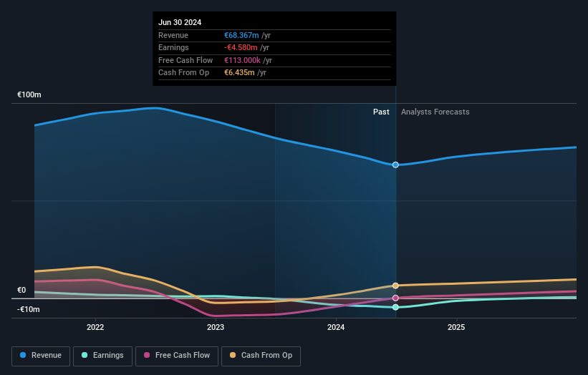The width and height of the screenshot is (588, 375).
Task: Toggle the Free Cash Flow legend button
Action: [177, 356]
